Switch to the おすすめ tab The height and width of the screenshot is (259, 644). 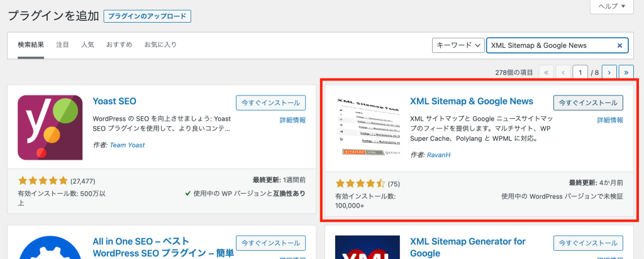pyautogui.click(x=119, y=45)
